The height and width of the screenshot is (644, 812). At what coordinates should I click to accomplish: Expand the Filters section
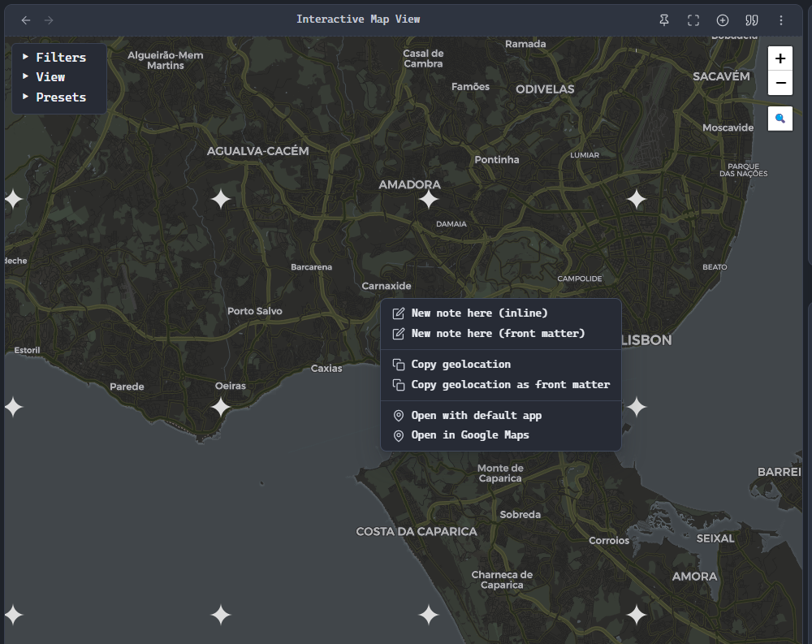point(59,57)
